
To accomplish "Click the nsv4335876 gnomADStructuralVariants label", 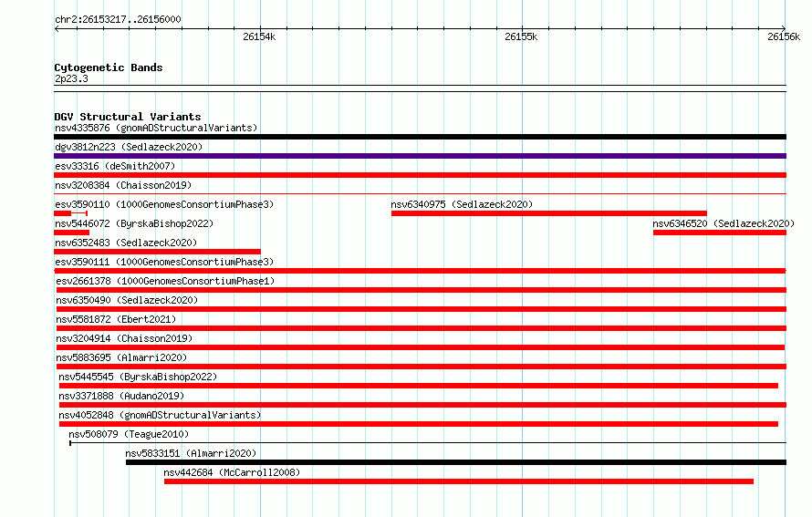I will click(x=156, y=128).
